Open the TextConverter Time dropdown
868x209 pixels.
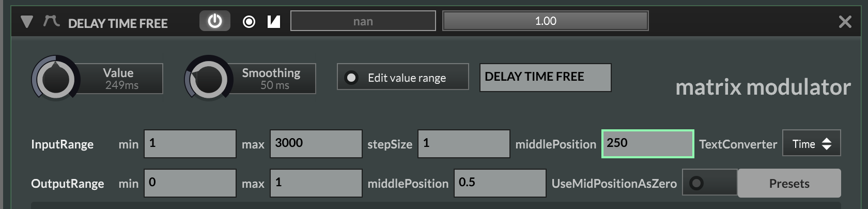click(x=811, y=143)
